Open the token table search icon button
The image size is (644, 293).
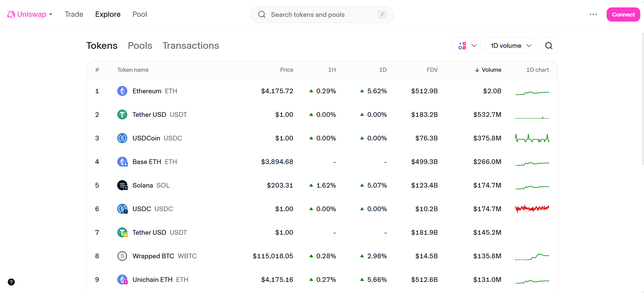[549, 45]
